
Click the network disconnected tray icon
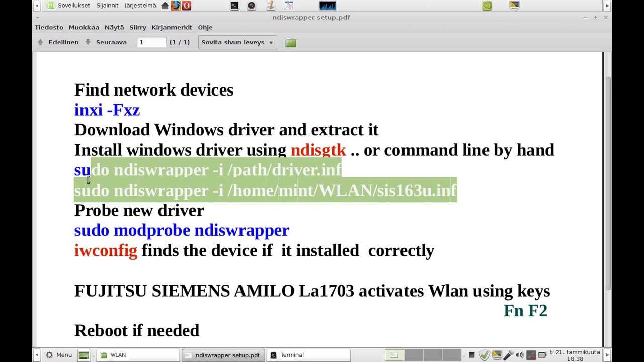(x=531, y=355)
